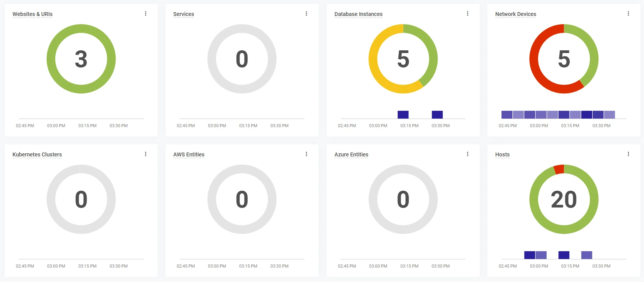This screenshot has width=644, height=282.
Task: Go to Network Devices via title
Action: tap(516, 14)
